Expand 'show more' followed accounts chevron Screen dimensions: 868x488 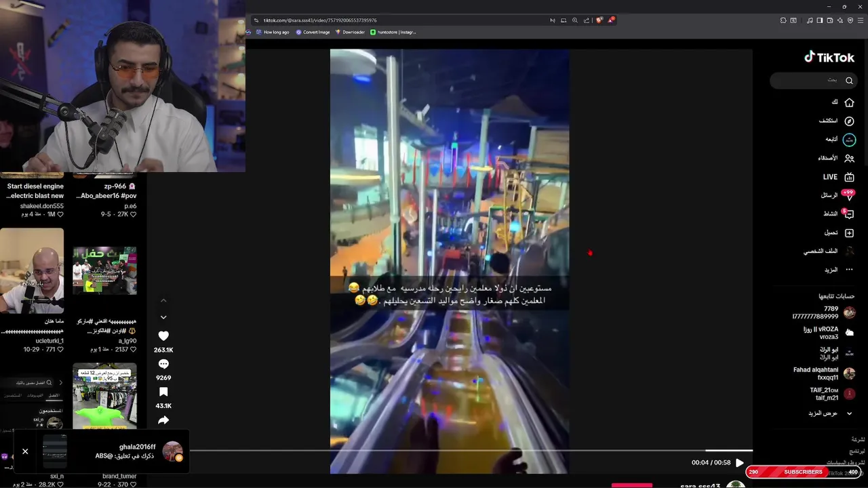pyautogui.click(x=849, y=413)
